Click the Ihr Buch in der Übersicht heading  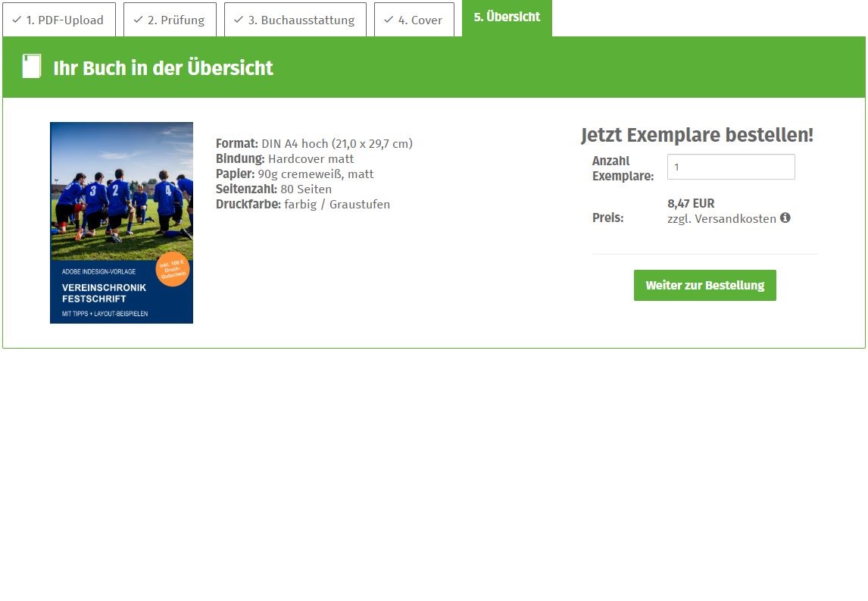point(163,68)
